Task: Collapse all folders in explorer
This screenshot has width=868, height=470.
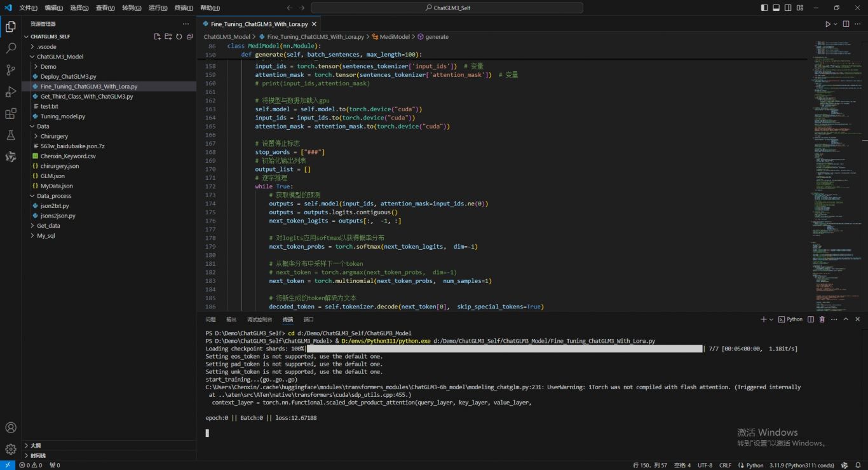Action: click(x=189, y=37)
